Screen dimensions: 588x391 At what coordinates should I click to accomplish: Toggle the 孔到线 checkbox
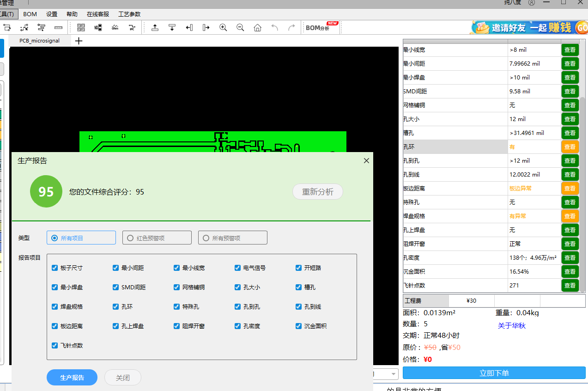(299, 306)
